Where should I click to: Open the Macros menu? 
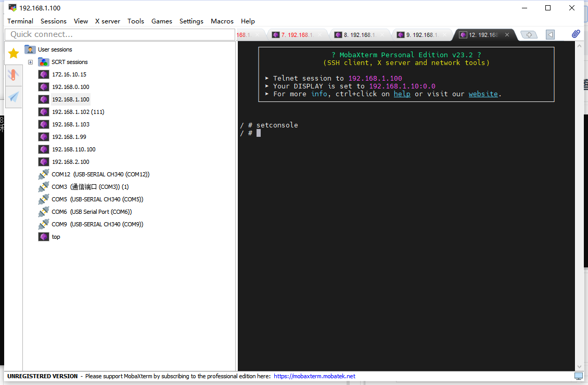tap(222, 21)
